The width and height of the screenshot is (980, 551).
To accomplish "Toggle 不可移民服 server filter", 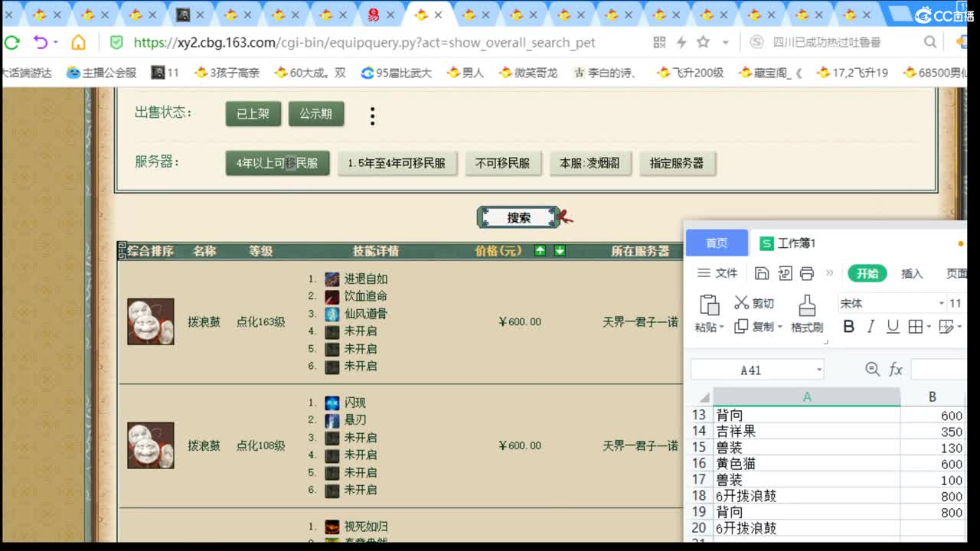I will 502,163.
